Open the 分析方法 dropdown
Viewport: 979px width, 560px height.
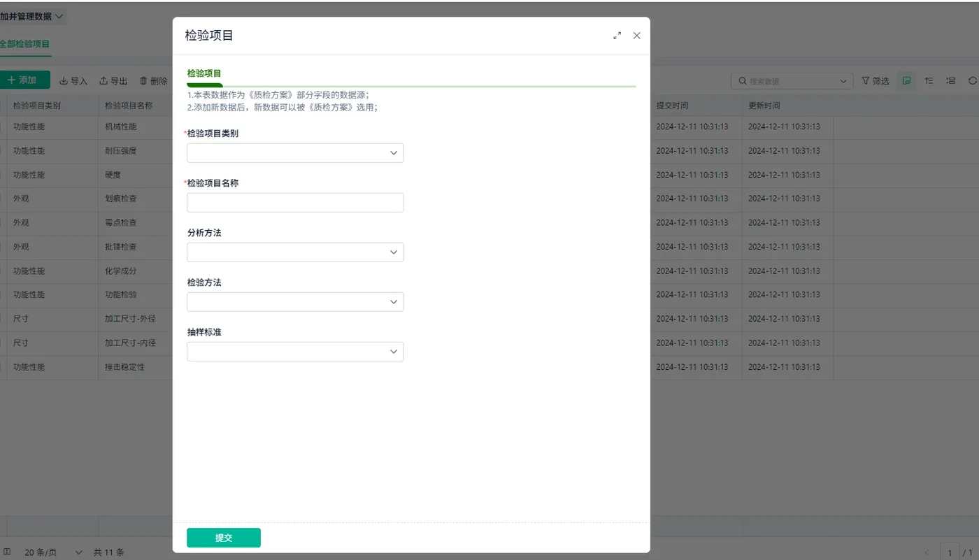pyautogui.click(x=295, y=252)
